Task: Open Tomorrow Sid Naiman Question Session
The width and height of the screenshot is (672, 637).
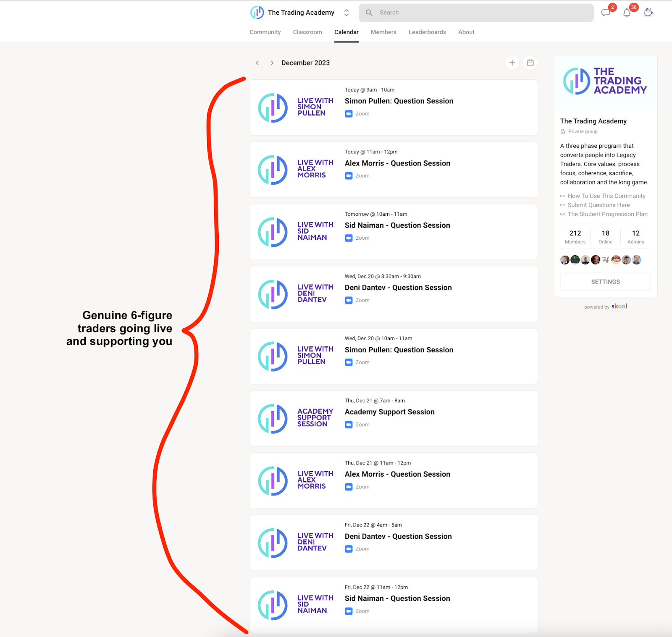Action: click(397, 225)
